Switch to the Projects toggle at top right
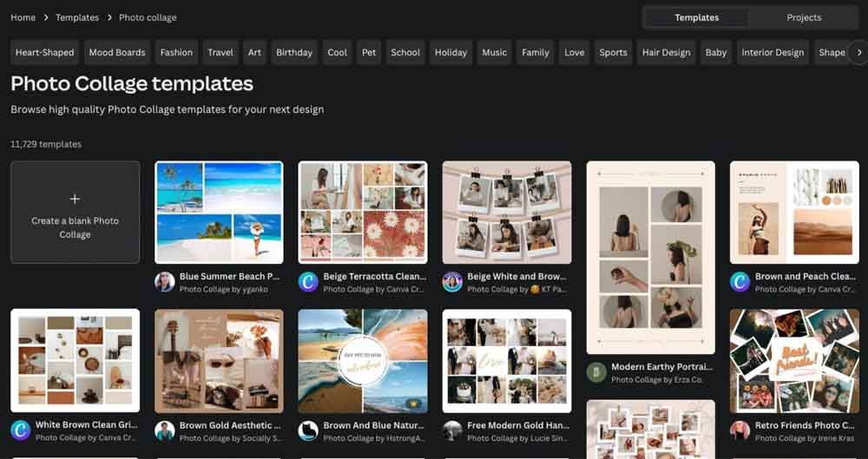The image size is (868, 459). pos(804,17)
